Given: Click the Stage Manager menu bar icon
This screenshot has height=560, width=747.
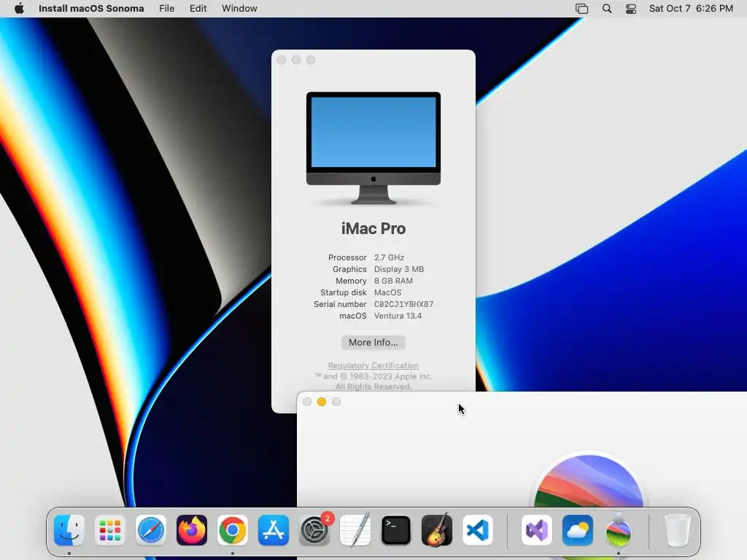Looking at the screenshot, I should tap(581, 9).
